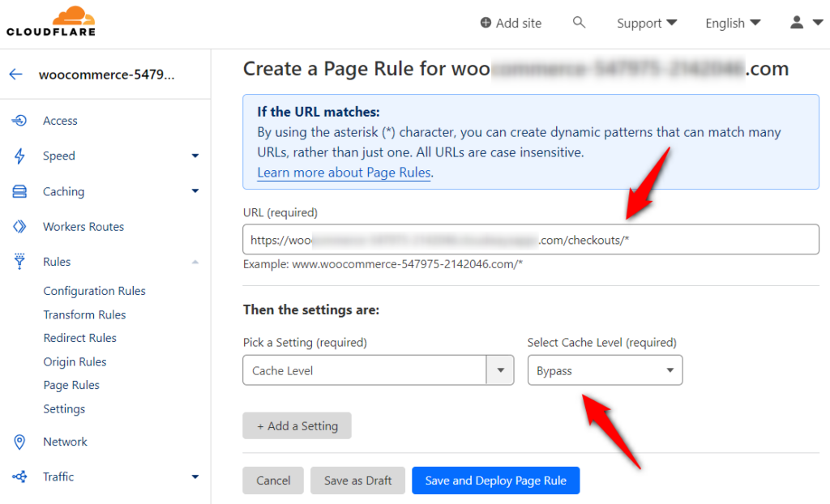Screen dimensions: 830x504
Task: Open the account profile icon menu
Action: tap(797, 23)
